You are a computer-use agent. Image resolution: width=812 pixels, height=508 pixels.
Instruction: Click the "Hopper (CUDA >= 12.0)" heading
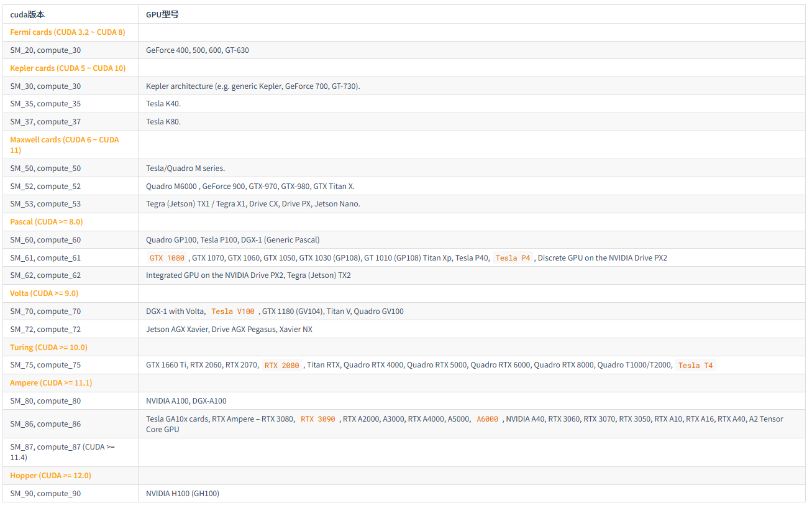pos(50,476)
